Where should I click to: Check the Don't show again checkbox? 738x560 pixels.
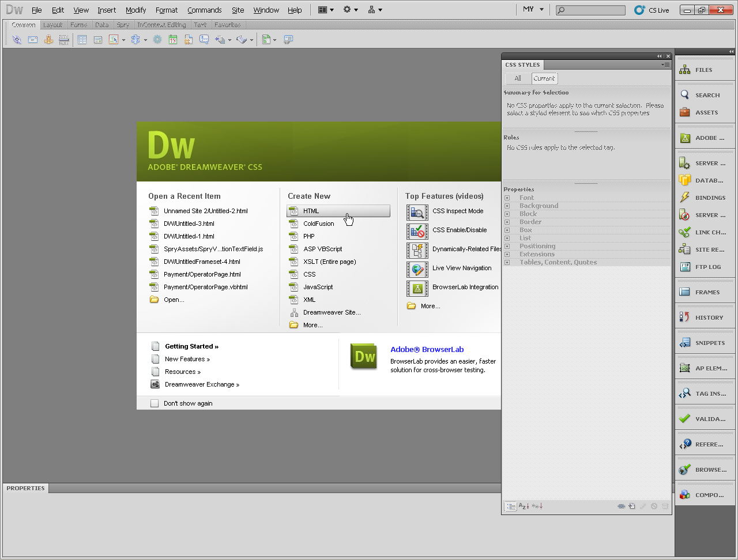point(155,403)
